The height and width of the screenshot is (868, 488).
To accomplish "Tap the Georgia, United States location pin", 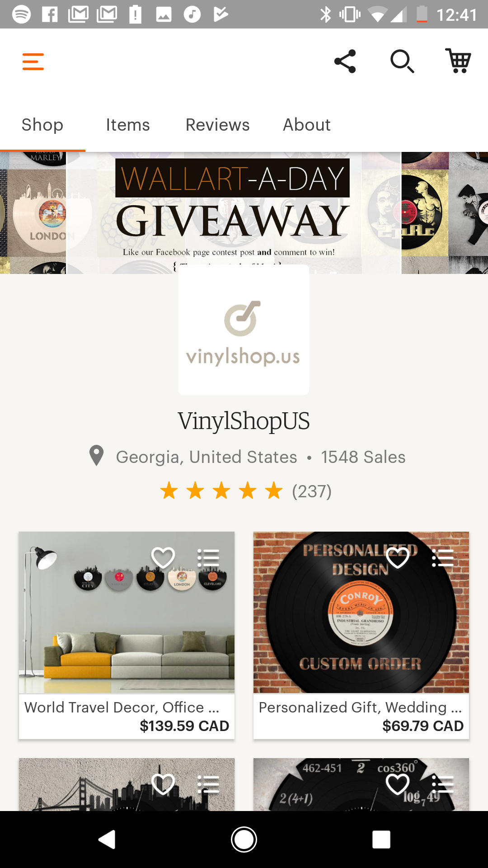I will tap(96, 456).
